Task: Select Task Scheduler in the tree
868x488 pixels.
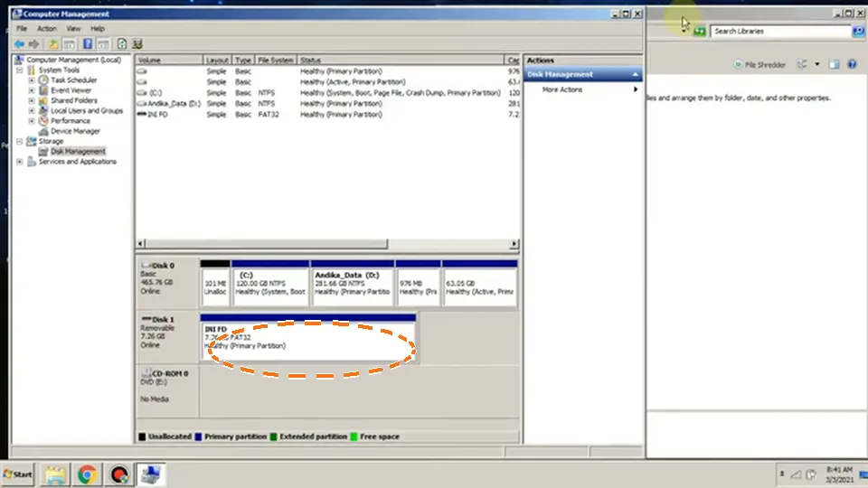Action: tap(73, 80)
